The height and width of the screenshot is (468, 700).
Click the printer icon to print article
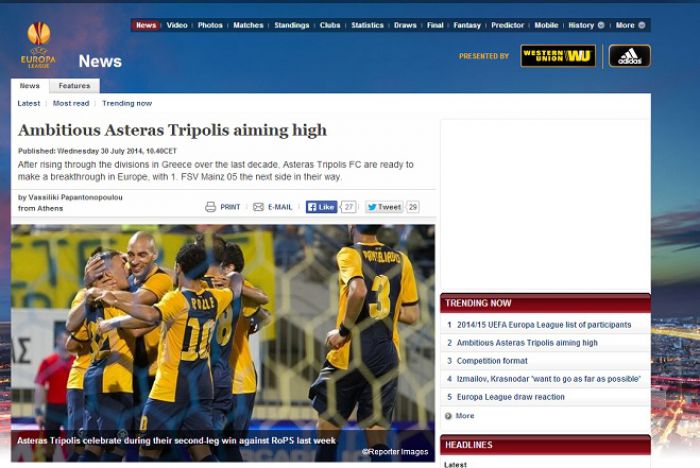(210, 207)
